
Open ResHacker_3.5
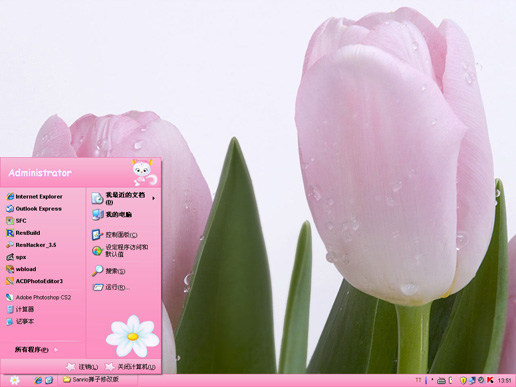31,245
